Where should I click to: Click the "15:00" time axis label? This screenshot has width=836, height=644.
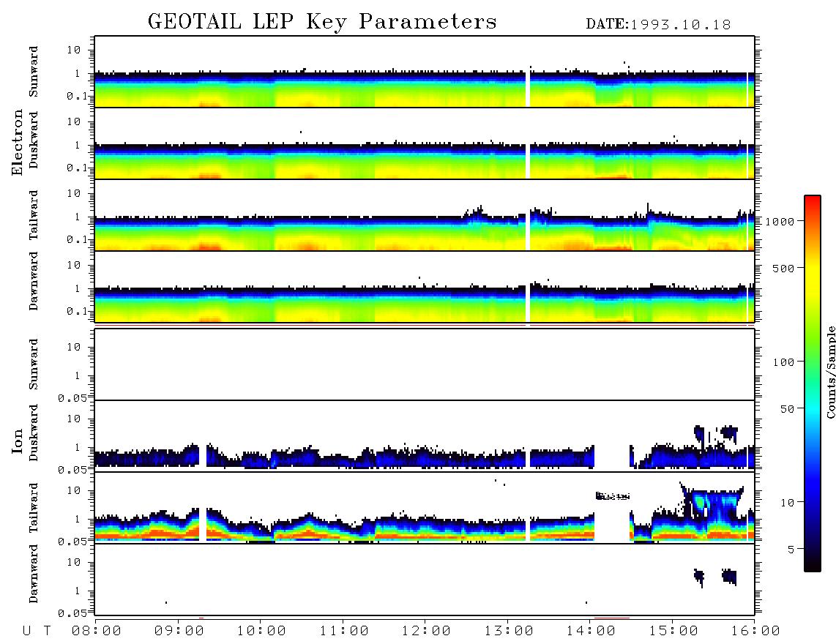[673, 632]
